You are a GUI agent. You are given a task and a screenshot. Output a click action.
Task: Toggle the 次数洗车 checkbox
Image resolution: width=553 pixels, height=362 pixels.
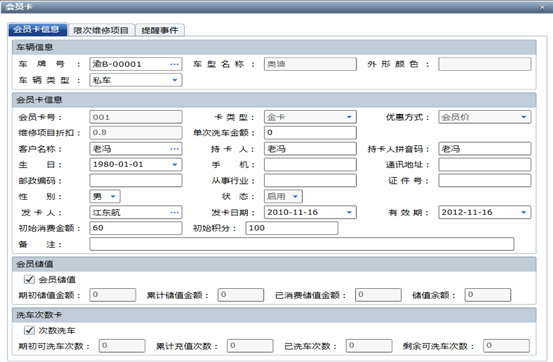click(x=29, y=330)
